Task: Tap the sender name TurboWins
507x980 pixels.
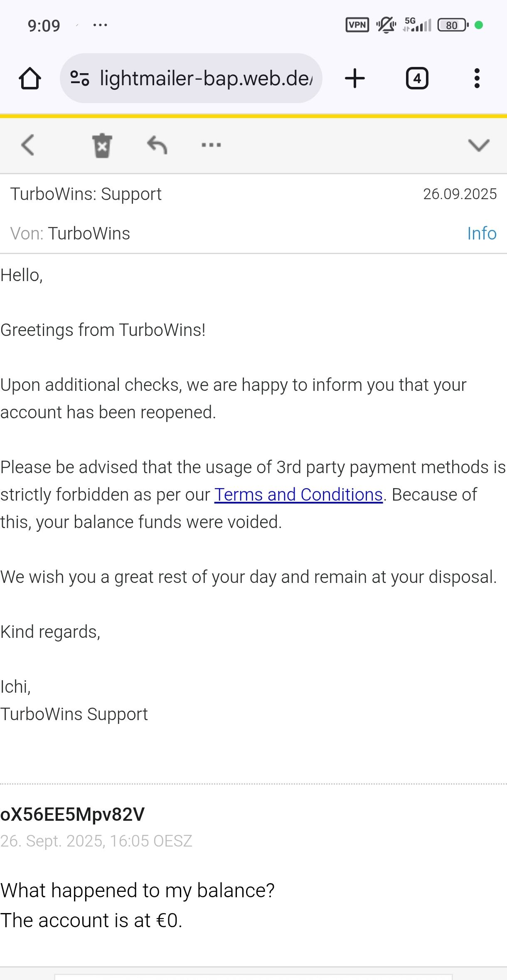Action: (89, 234)
